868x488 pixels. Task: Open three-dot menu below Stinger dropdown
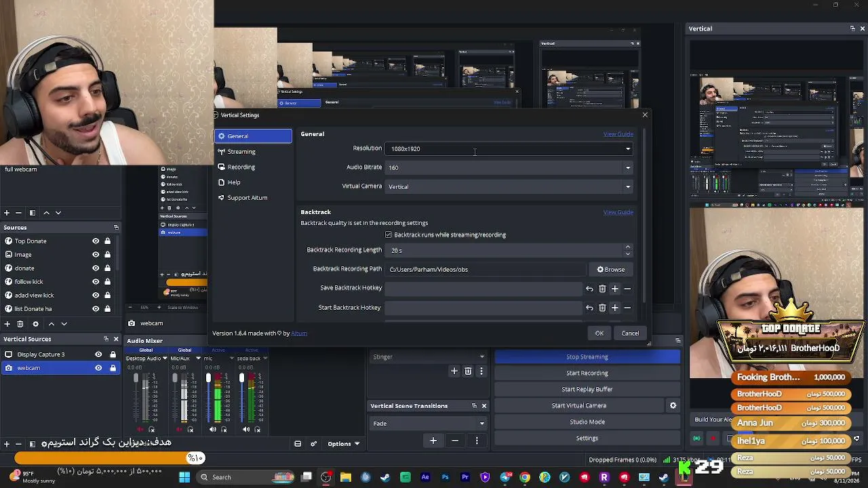click(481, 371)
